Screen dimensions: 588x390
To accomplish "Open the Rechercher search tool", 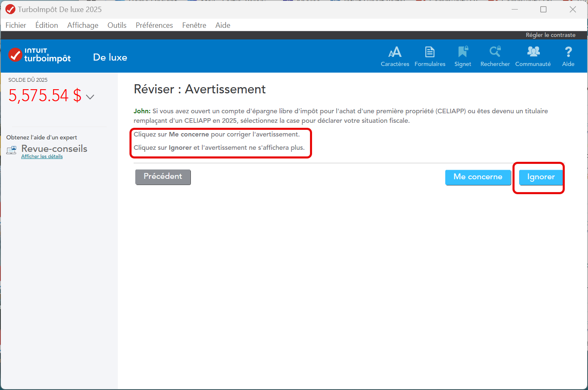I will tap(495, 52).
